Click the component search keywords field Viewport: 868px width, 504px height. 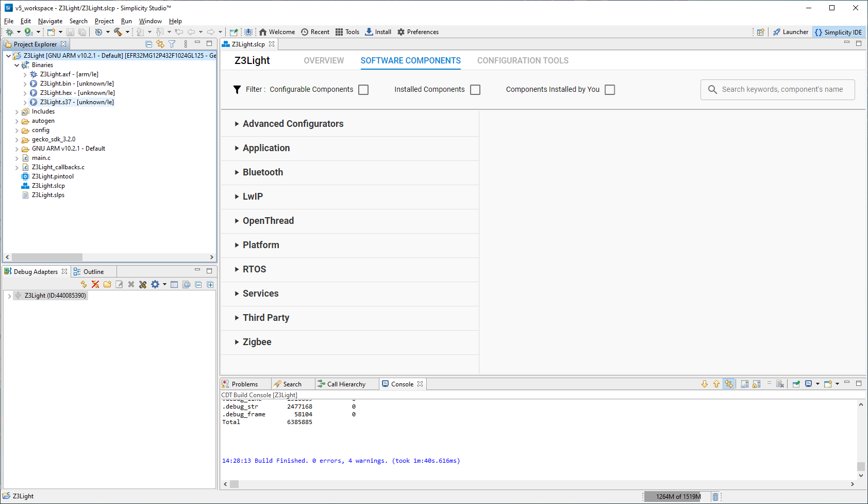tap(782, 90)
